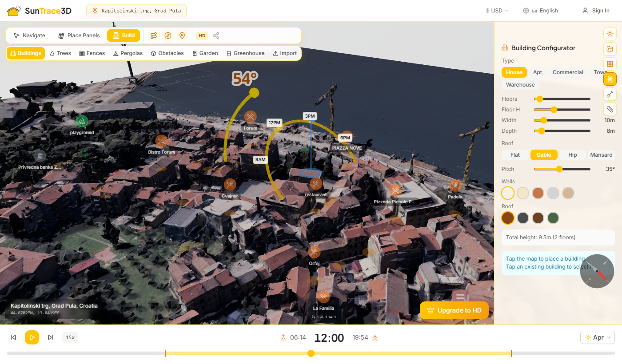
Task: Click the Sign In link
Action: pyautogui.click(x=596, y=11)
